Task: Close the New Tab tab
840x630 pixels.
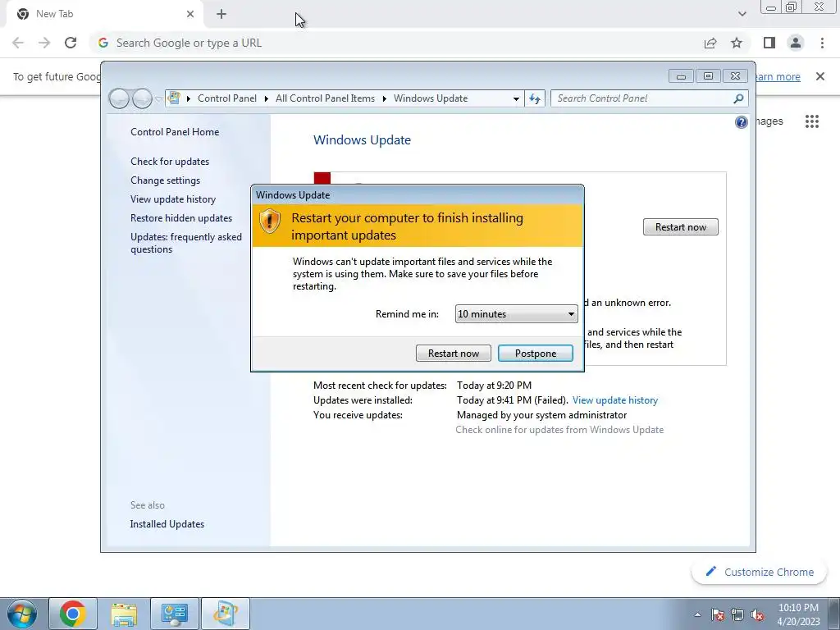Action: pyautogui.click(x=190, y=14)
